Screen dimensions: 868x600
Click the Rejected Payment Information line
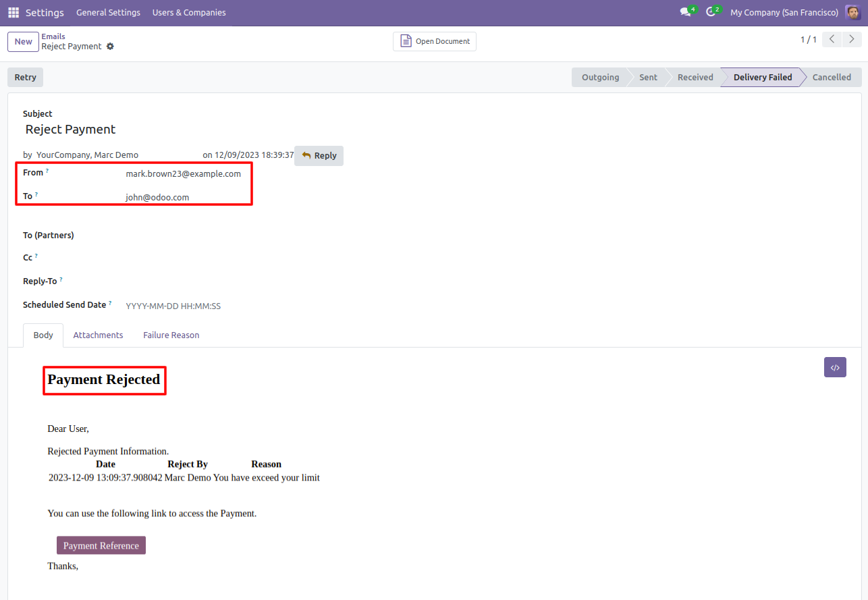click(x=108, y=452)
